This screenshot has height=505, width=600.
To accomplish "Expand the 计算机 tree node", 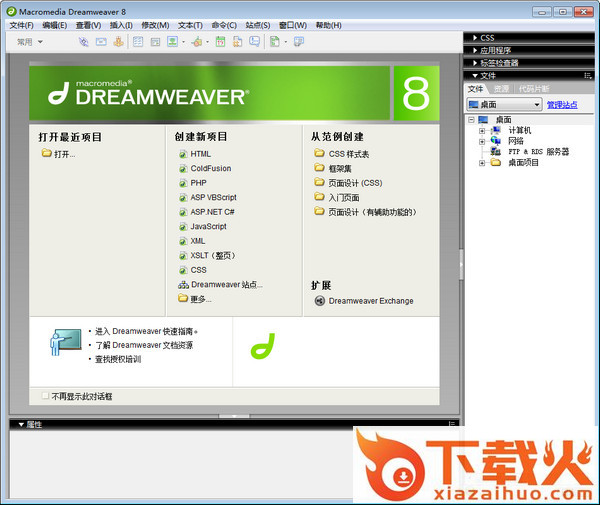I will [482, 130].
